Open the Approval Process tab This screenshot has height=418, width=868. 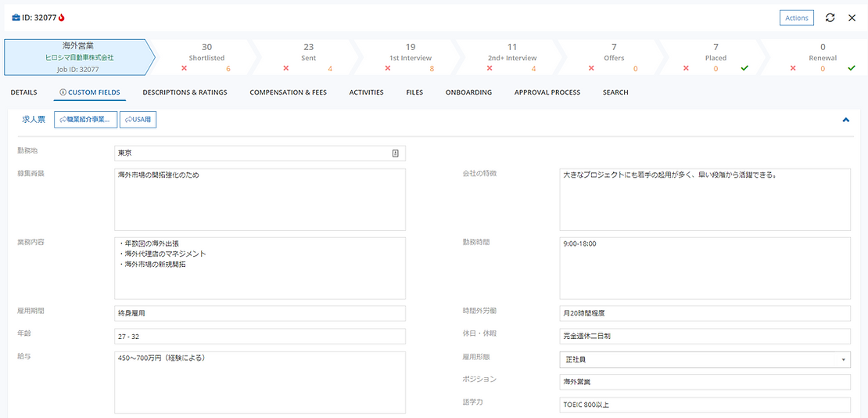click(547, 92)
